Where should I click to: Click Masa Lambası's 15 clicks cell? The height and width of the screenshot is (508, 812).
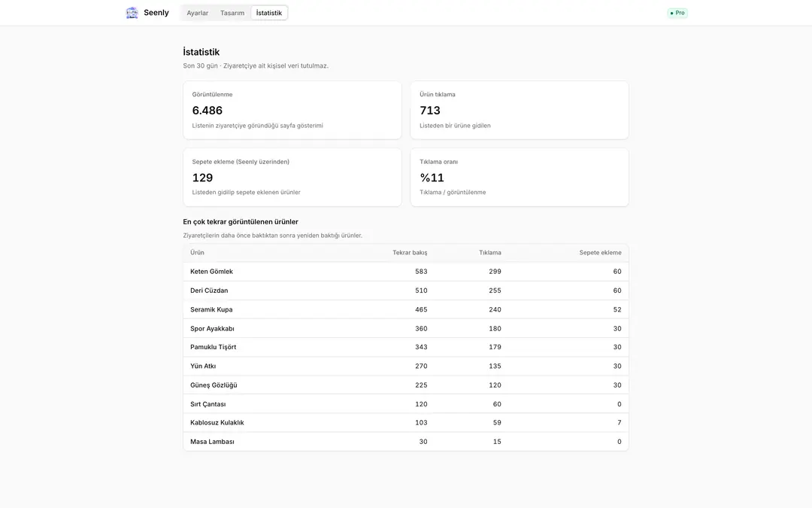[x=497, y=442]
